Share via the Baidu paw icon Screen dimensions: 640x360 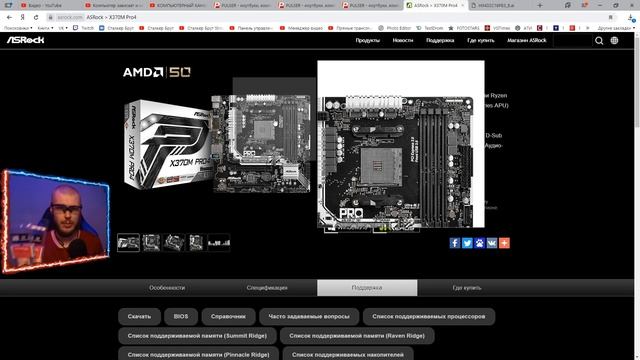pos(480,243)
